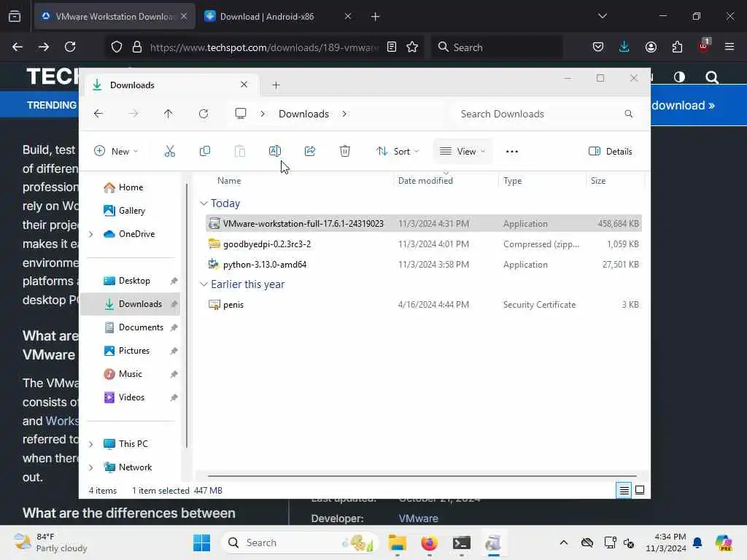747x560 pixels.
Task: Switch to large thumbnails view in status bar
Action: click(x=640, y=490)
